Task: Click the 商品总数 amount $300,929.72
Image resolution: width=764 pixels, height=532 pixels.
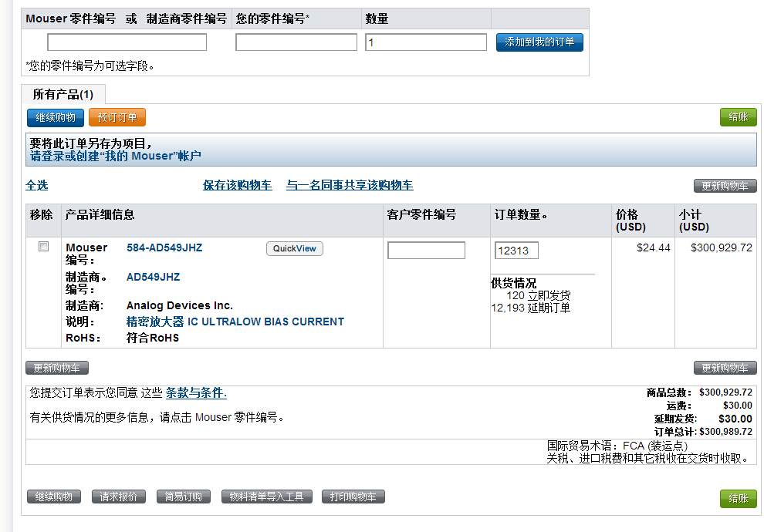Action: [x=725, y=392]
